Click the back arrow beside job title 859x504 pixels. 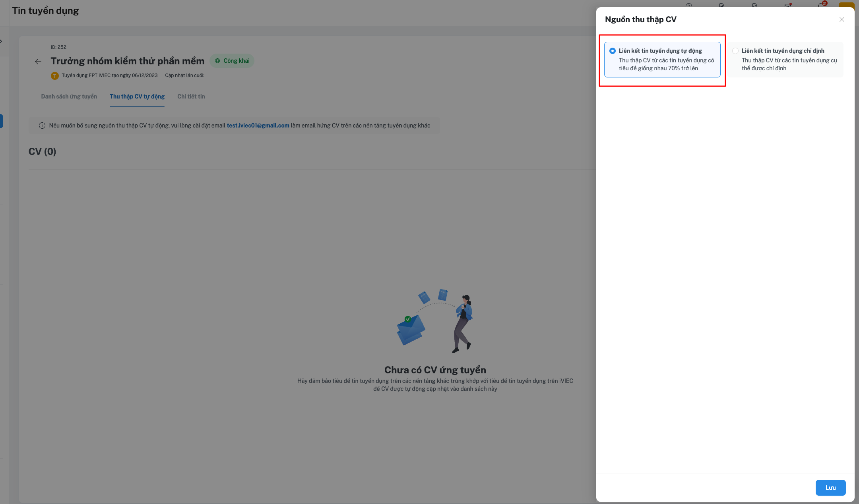pyautogui.click(x=38, y=62)
